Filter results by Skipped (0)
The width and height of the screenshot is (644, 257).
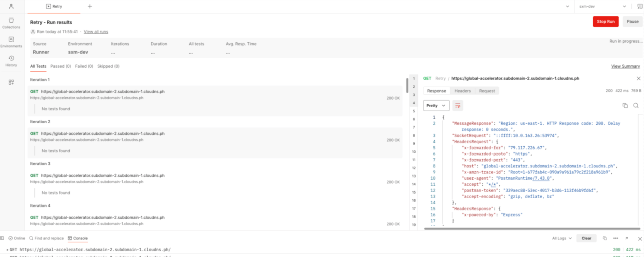(108, 66)
